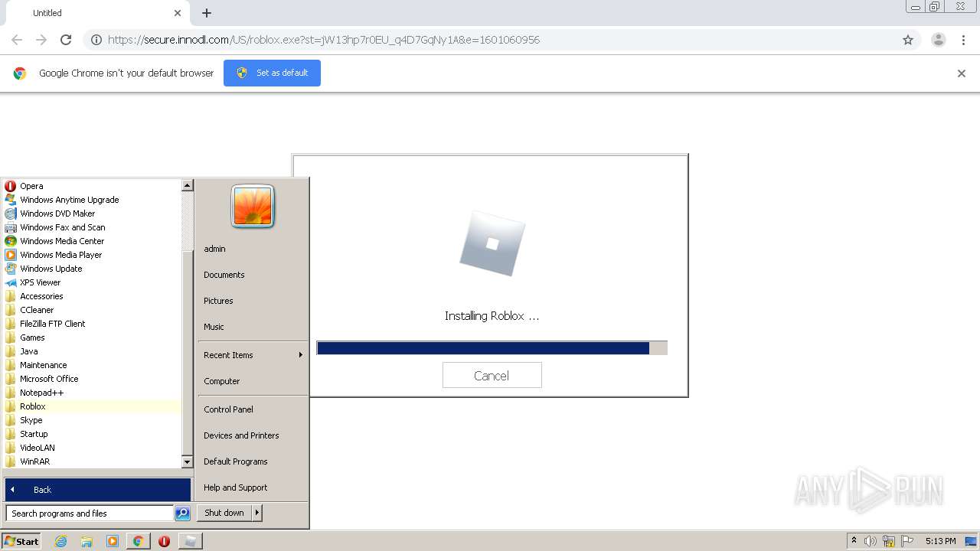Open the Startup folder
Image resolution: width=980 pixels, height=551 pixels.
tap(92, 434)
